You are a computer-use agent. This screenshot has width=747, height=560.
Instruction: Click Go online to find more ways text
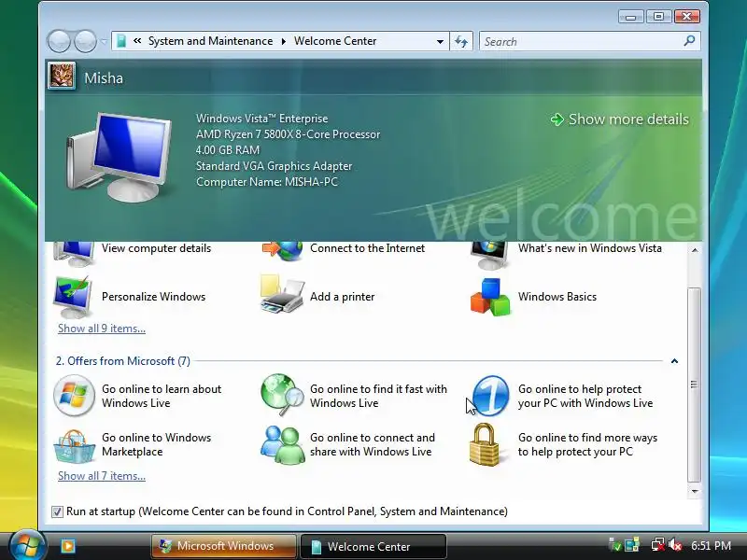click(587, 444)
